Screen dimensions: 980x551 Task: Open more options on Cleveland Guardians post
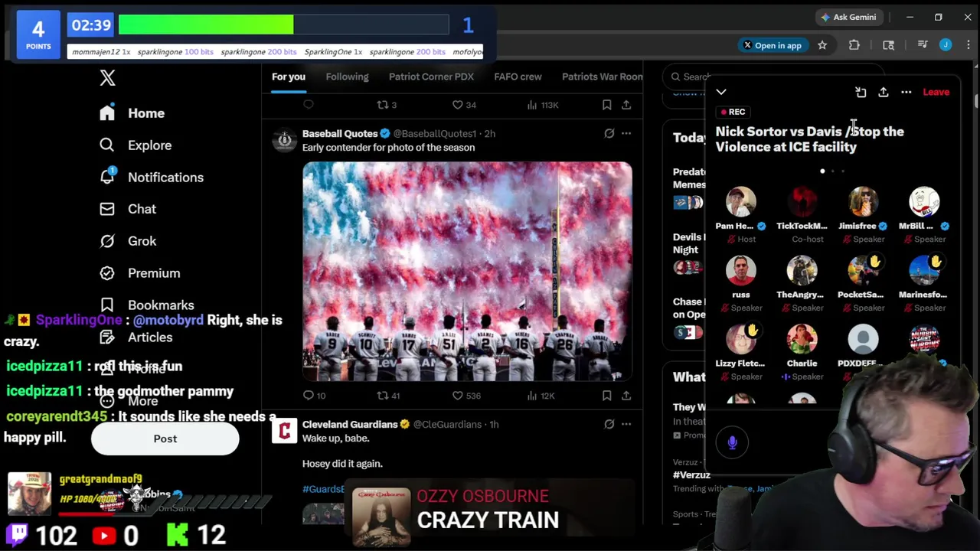pyautogui.click(x=626, y=425)
